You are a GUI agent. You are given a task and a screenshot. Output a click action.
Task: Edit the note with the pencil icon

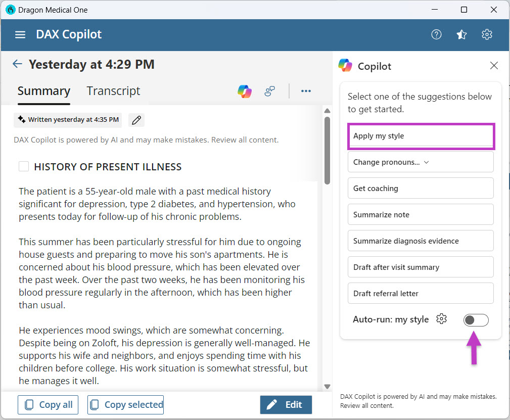135,120
